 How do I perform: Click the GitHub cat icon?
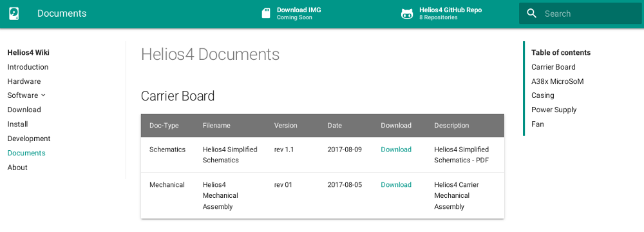[x=406, y=14]
